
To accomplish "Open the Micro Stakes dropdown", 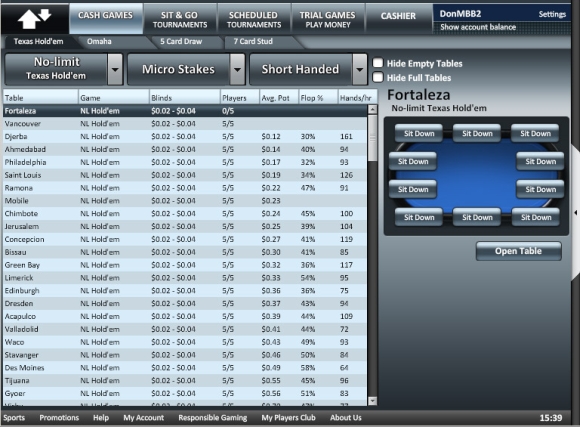I will tap(186, 69).
